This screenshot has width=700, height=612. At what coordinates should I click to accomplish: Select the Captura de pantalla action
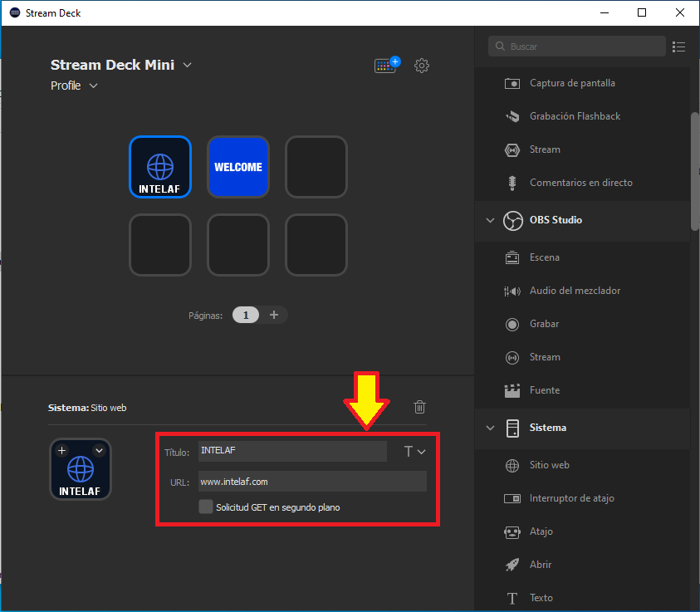[571, 83]
